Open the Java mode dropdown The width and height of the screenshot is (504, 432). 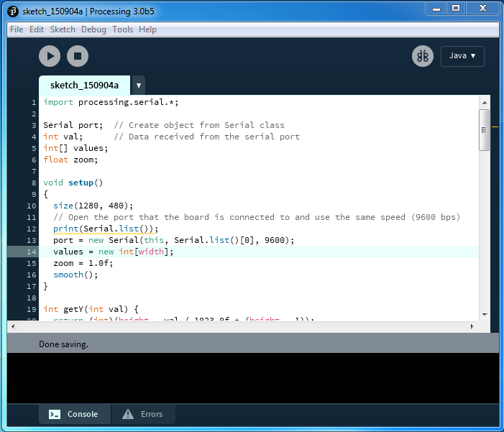pyautogui.click(x=462, y=56)
